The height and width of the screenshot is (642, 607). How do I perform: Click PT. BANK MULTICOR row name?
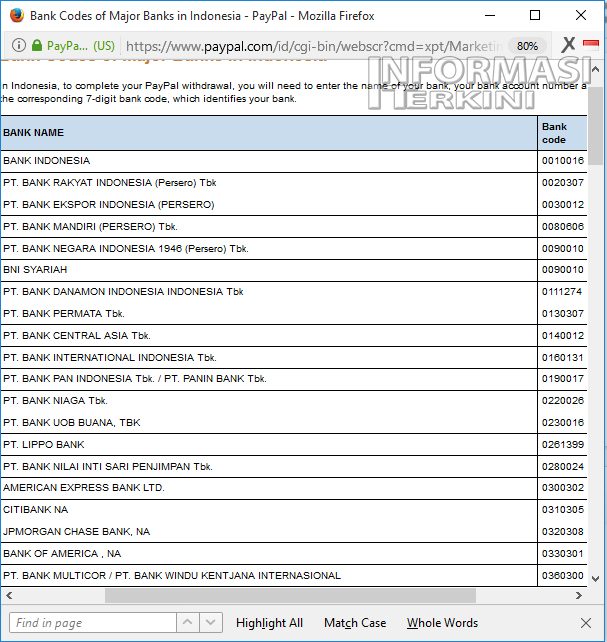click(171, 576)
